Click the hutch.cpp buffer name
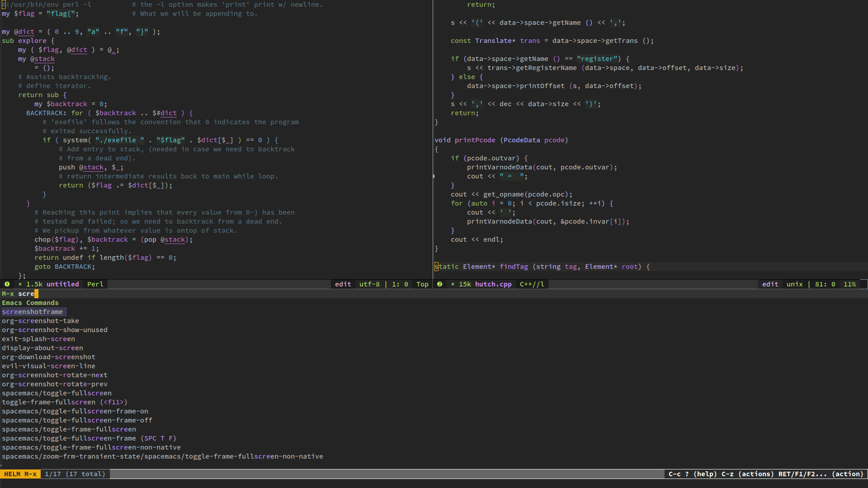Screen dimensions: 868x488 (x=493, y=284)
